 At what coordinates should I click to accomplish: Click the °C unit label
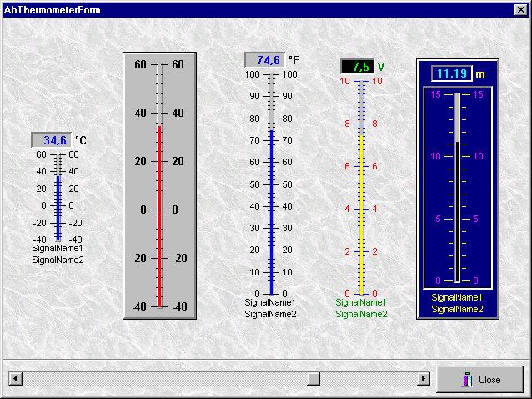[x=80, y=140]
